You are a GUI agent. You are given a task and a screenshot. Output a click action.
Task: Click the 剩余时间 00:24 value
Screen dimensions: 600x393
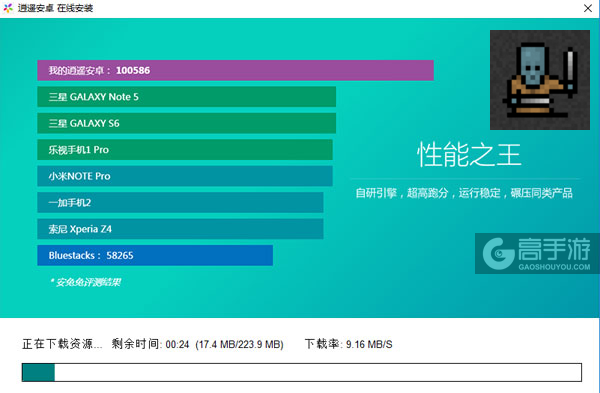tap(150, 344)
